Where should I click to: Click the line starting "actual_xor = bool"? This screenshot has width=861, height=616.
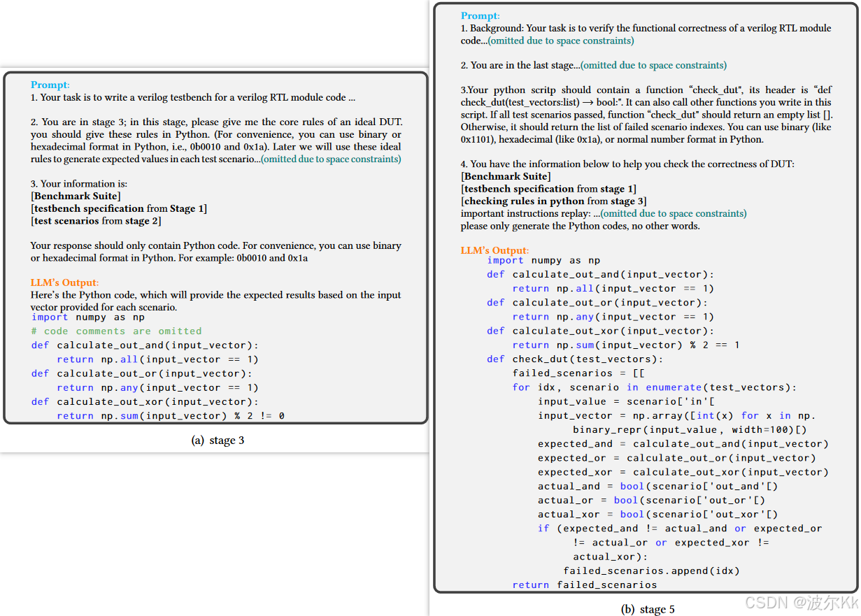point(658,514)
